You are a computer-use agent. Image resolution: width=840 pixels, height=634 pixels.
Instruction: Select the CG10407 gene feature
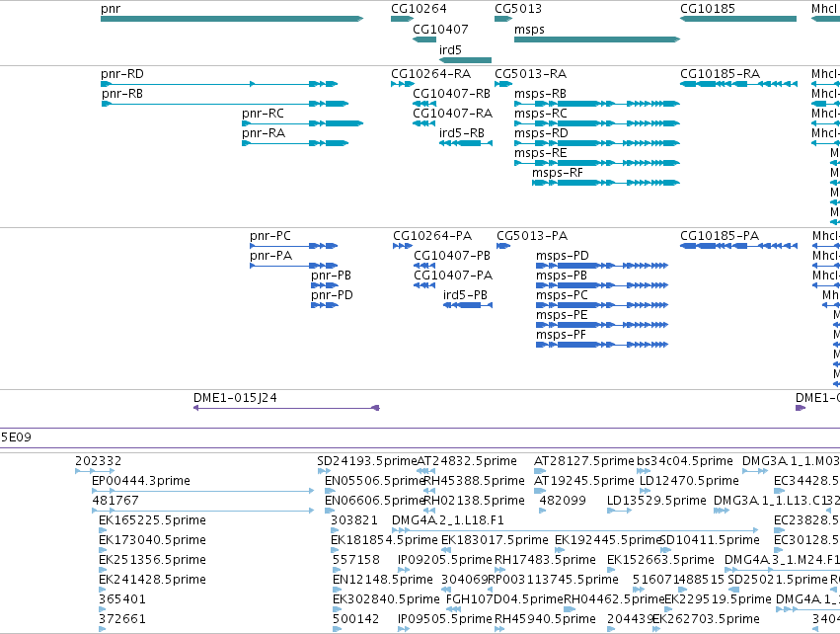click(x=424, y=40)
